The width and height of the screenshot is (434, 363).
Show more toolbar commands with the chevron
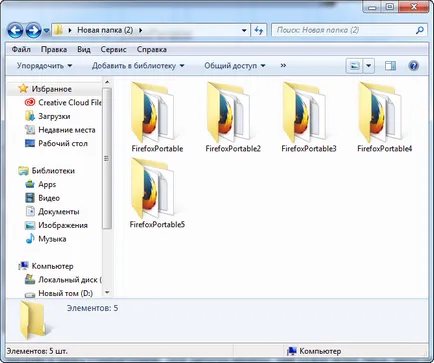coord(283,66)
